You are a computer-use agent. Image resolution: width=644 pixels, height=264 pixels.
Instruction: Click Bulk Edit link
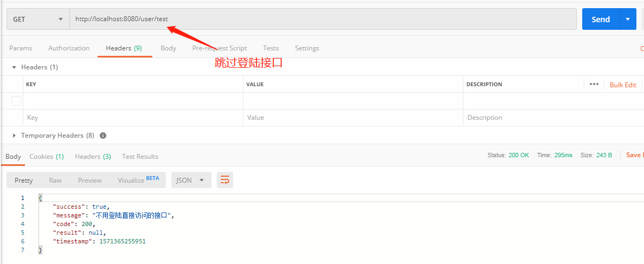point(623,85)
